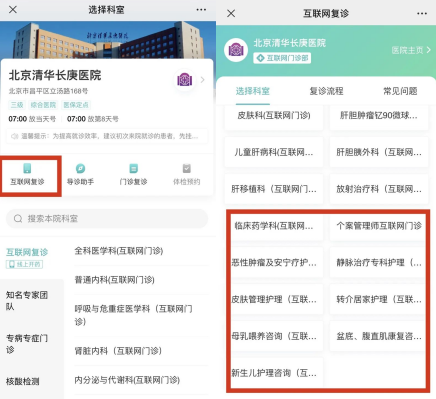Select 放射治疗科 department card
Viewport: 436px width, 399px height.
379,189
